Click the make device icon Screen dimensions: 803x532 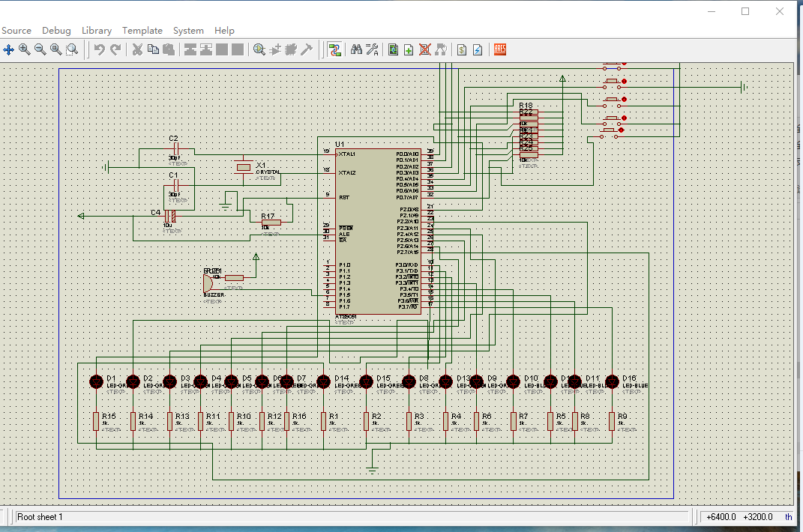click(275, 49)
